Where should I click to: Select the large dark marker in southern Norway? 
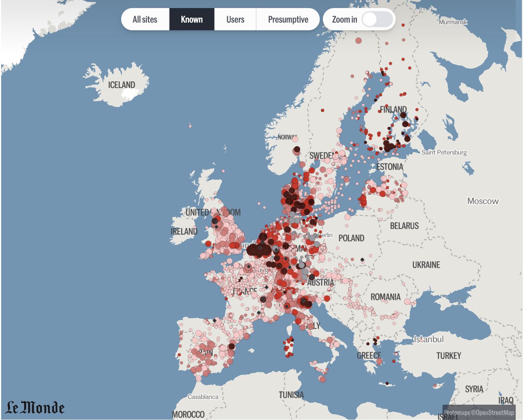pyautogui.click(x=297, y=149)
